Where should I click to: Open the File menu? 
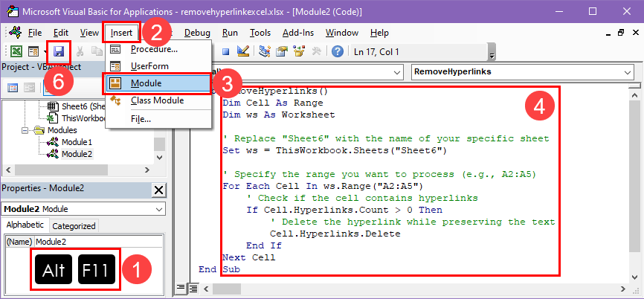(x=35, y=33)
